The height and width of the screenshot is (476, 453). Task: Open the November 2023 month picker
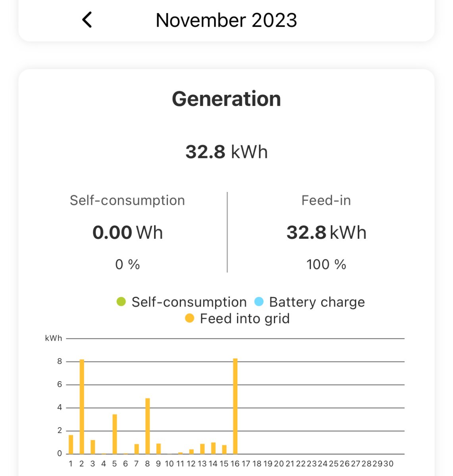[226, 20]
